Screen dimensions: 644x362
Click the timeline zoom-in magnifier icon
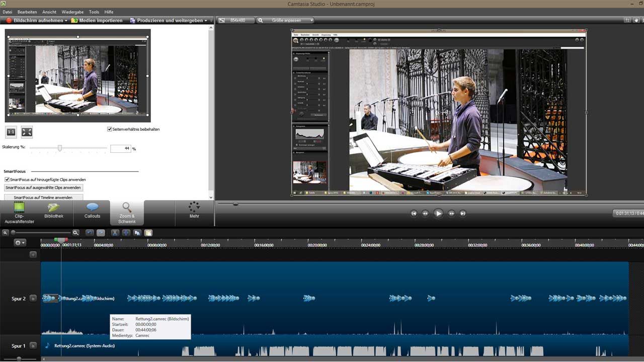click(76, 233)
